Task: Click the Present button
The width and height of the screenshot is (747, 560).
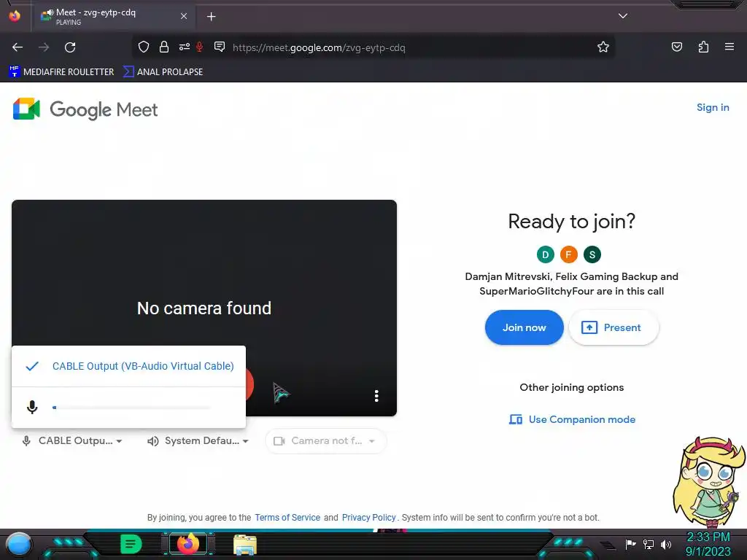Action: tap(614, 327)
